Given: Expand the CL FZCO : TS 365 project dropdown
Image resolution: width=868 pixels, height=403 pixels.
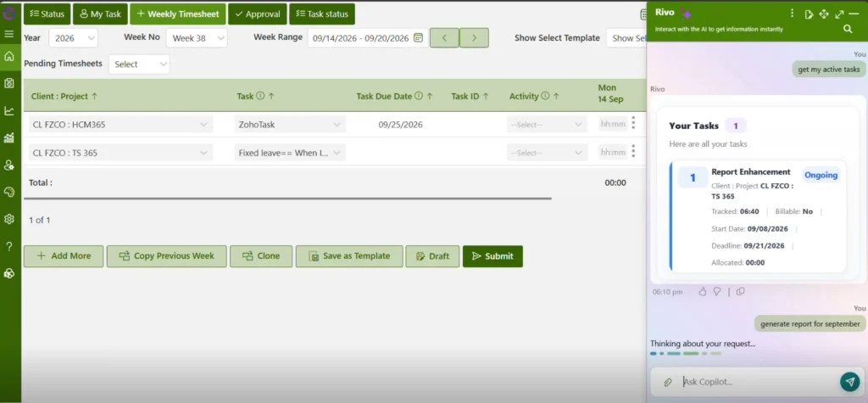Looking at the screenshot, I should (x=120, y=153).
